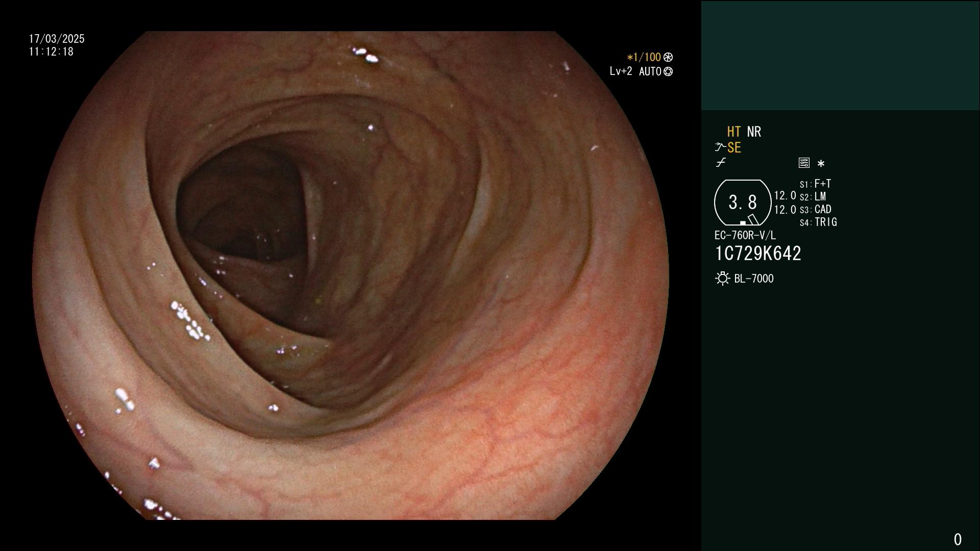Open the settings sliders icon
This screenshot has width=980, height=551.
click(804, 163)
